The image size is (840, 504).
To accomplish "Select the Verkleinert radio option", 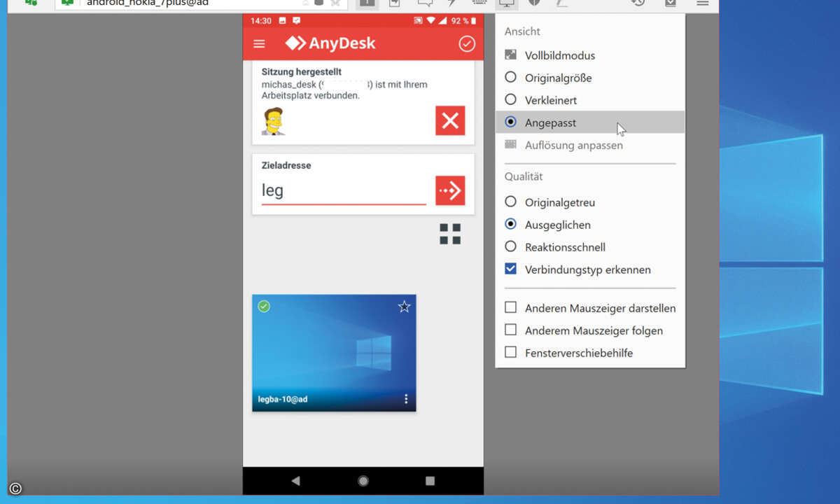I will point(589,100).
